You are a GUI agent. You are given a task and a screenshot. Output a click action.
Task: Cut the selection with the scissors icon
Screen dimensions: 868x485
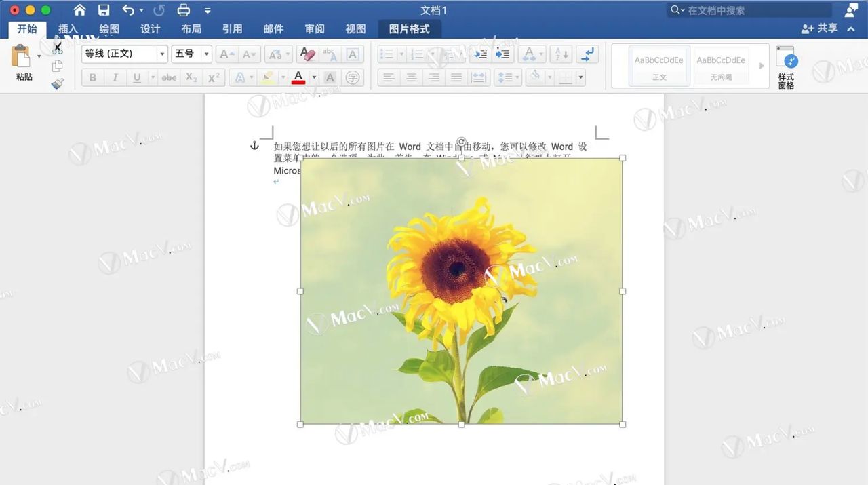[58, 46]
